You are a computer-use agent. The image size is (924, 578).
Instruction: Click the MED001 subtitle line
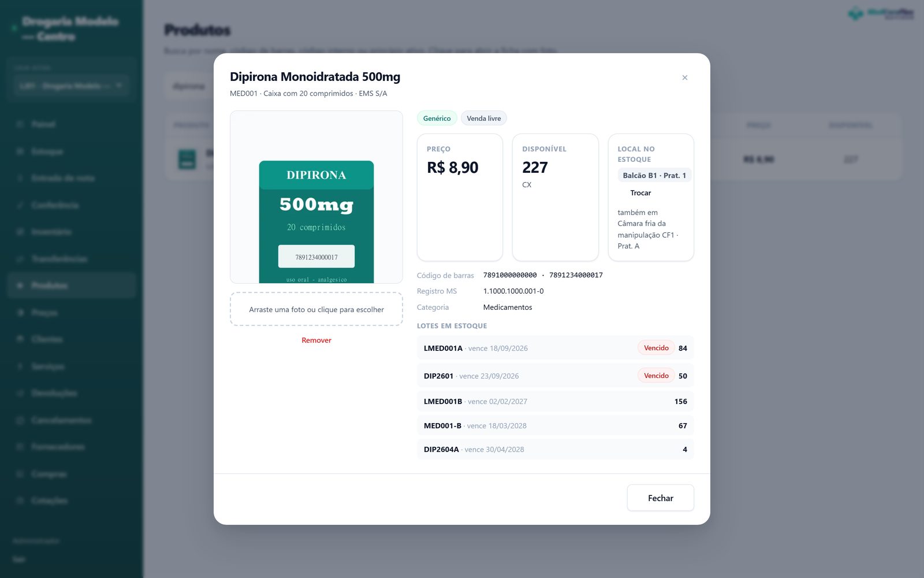[308, 94]
